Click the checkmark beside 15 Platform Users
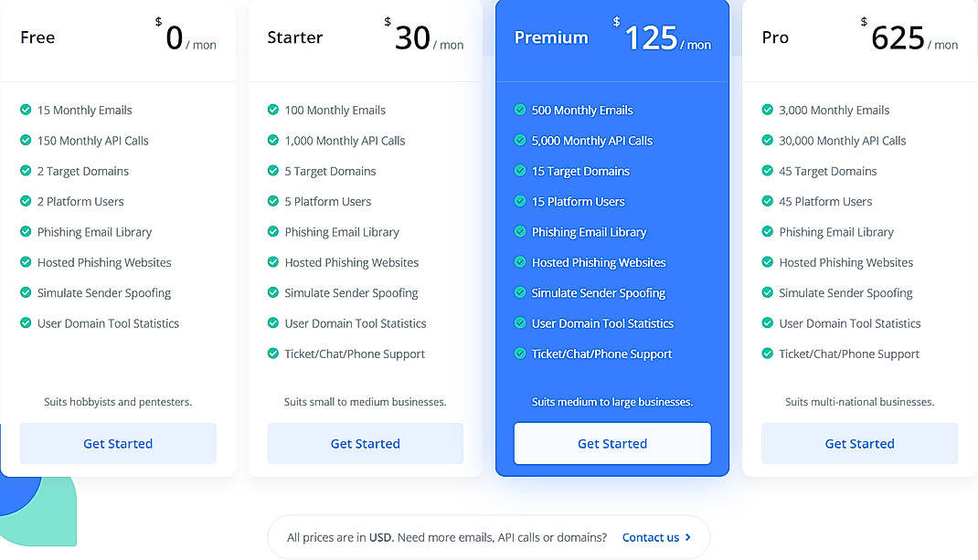The height and width of the screenshot is (560, 978). pos(520,201)
